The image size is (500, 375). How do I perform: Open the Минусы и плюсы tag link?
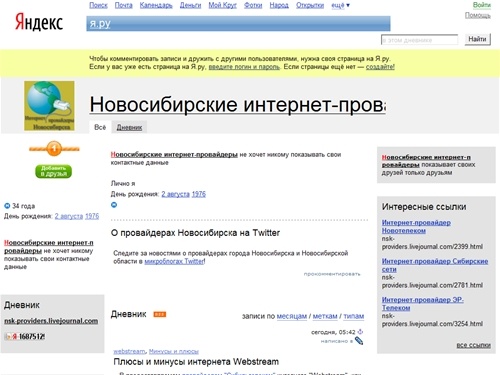pos(174,351)
